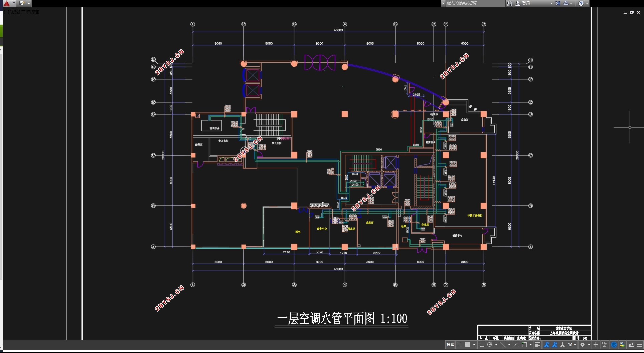This screenshot has width=644, height=353.
Task: Open the snap settings dropdown arrow
Action: pos(474,345)
